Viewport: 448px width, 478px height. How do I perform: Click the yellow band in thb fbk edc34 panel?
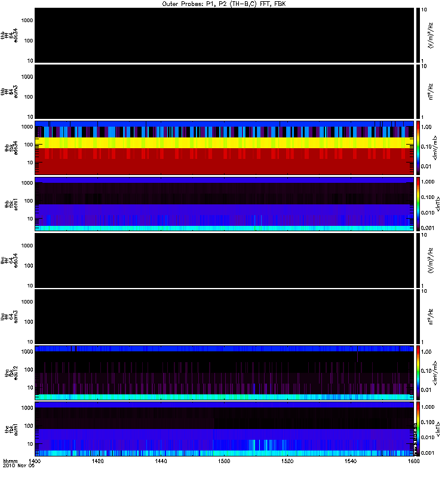225,143
